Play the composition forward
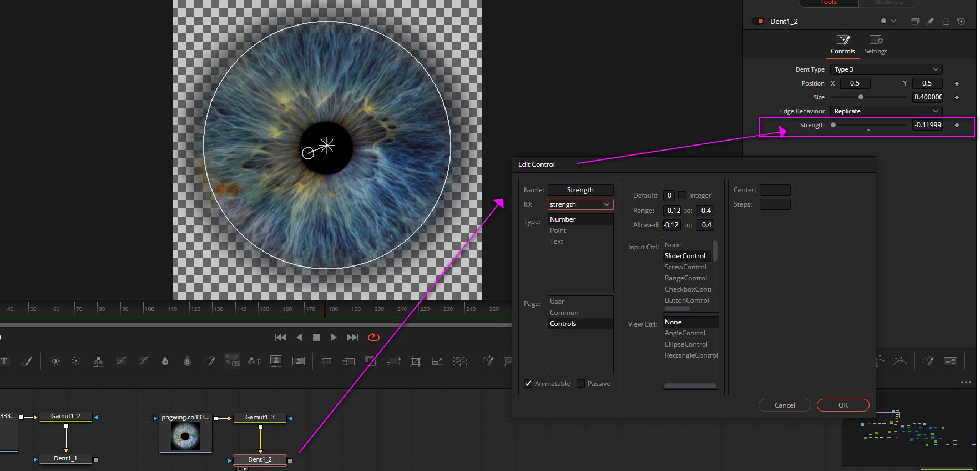 click(x=334, y=337)
